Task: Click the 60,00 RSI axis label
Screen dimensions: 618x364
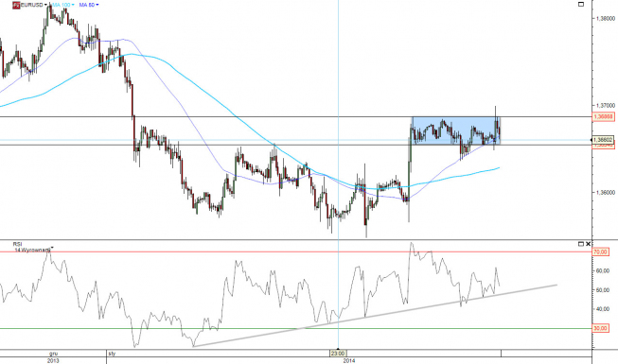Action: point(604,270)
